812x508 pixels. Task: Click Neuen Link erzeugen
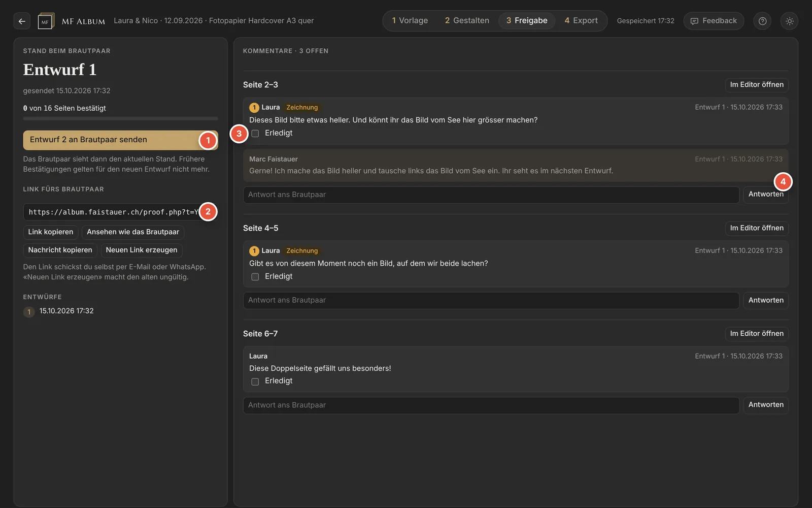coord(142,250)
